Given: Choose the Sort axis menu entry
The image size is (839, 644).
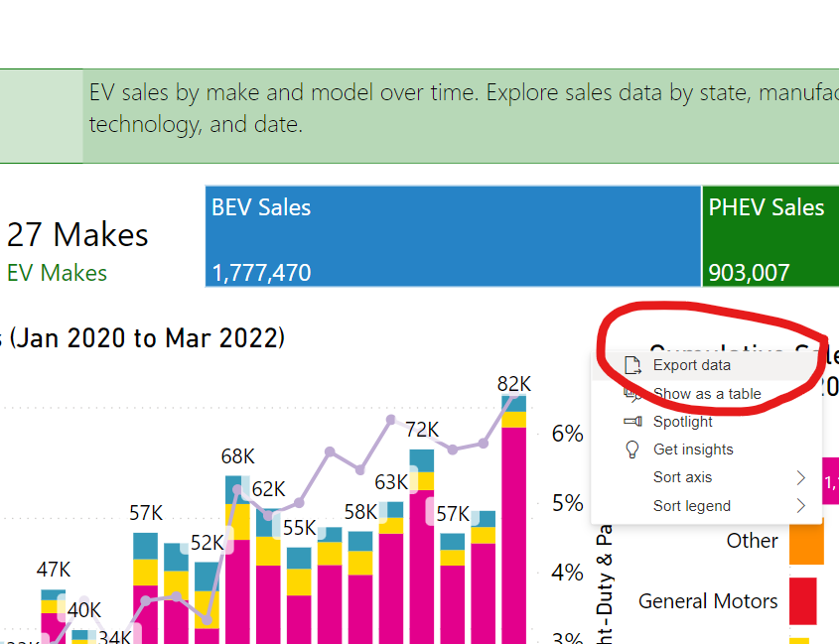Looking at the screenshot, I should [682, 477].
